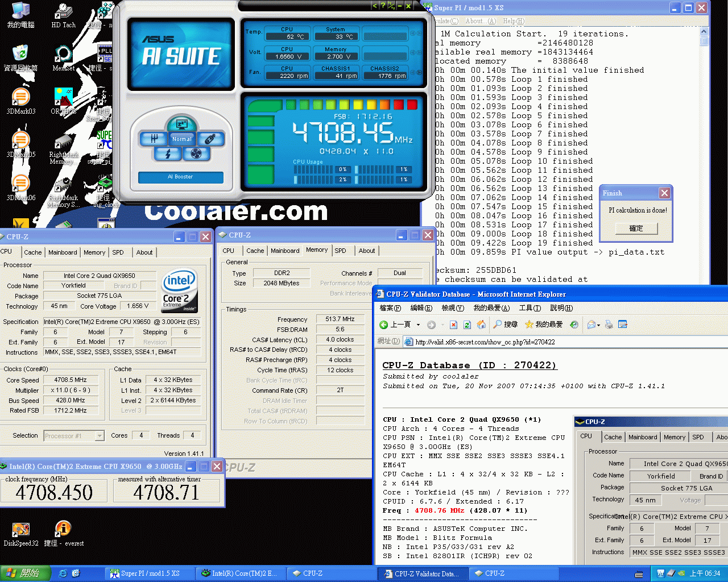Open the Tools (工具) menu in Internet Explorer
Image resolution: width=728 pixels, height=582 pixels.
click(530, 308)
